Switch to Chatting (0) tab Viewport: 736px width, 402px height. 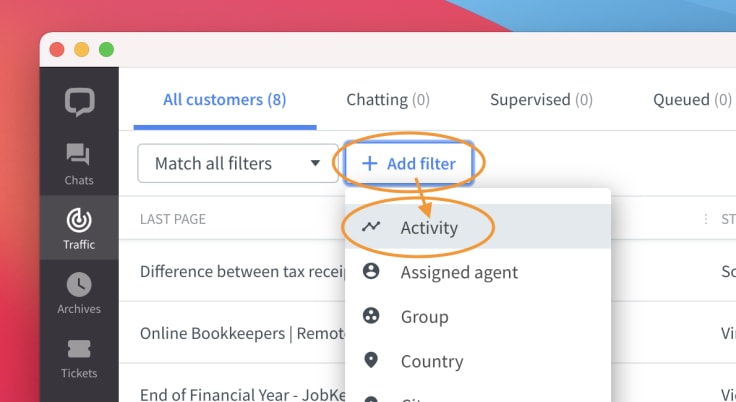[388, 100]
